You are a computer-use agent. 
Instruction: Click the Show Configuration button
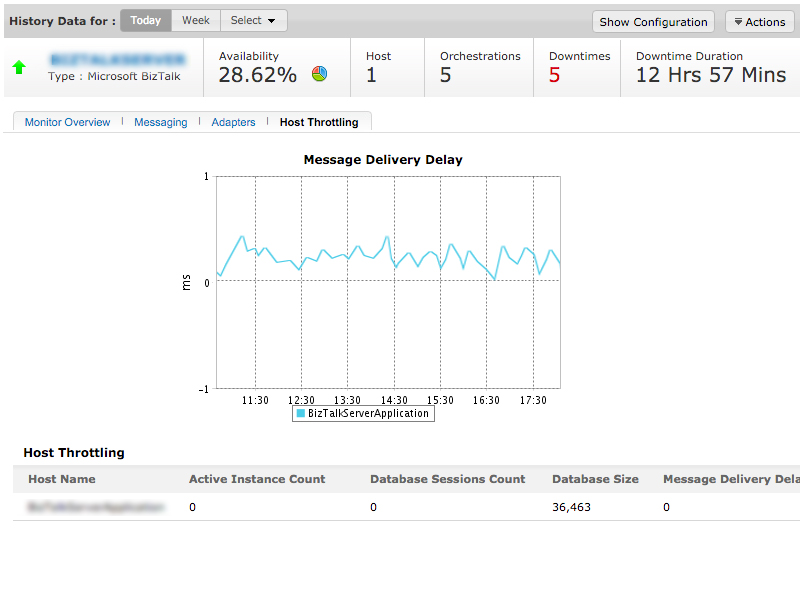point(653,22)
